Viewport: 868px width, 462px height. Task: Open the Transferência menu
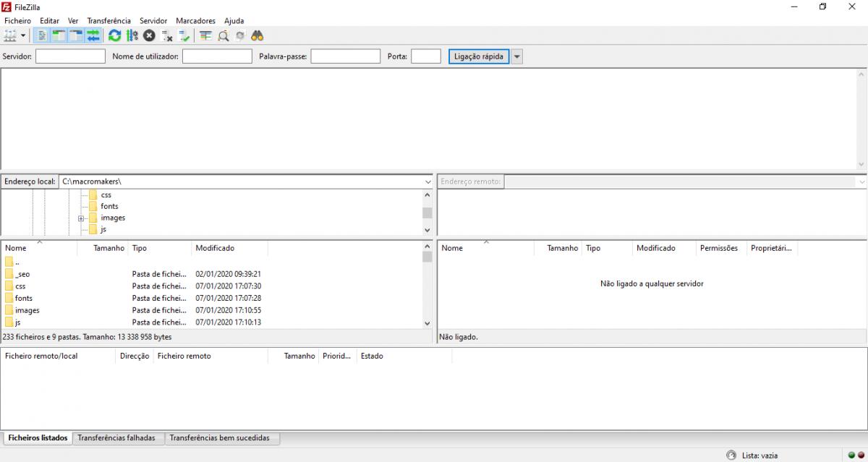point(109,21)
